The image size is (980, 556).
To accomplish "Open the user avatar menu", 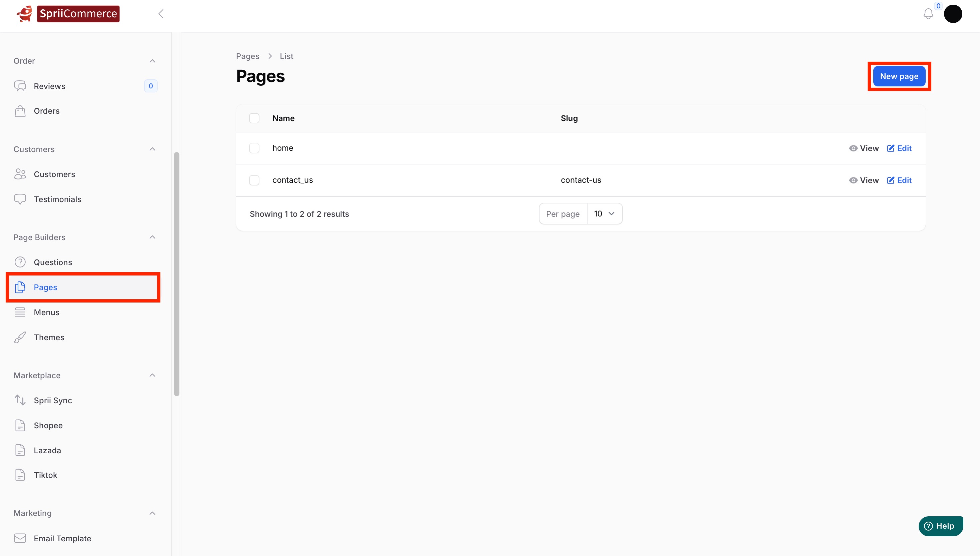I will 953,14.
